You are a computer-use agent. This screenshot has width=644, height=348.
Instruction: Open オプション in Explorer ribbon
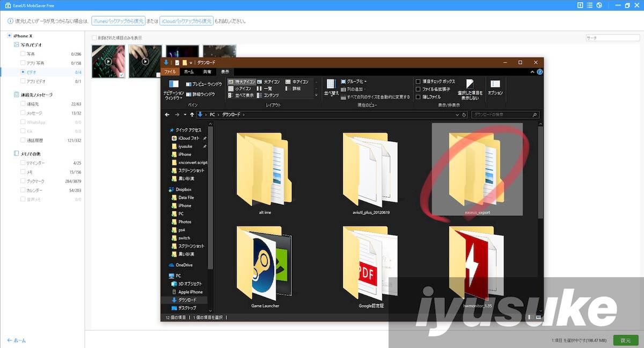(x=495, y=88)
